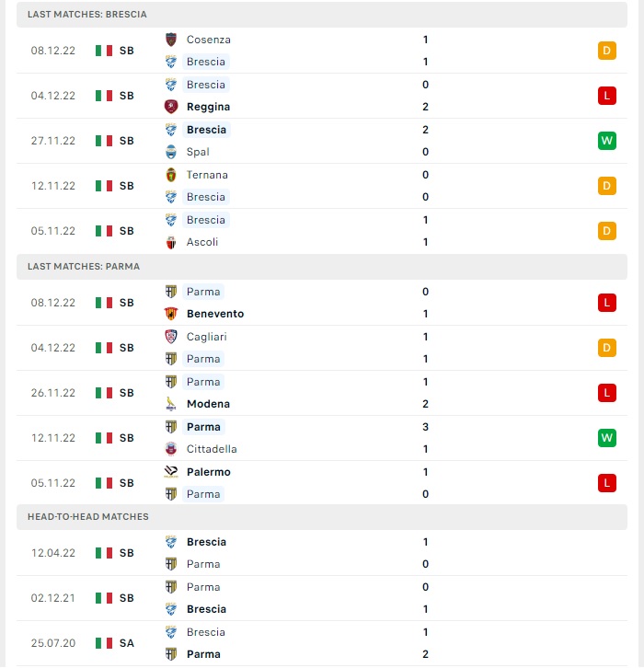Image resolution: width=644 pixels, height=668 pixels.
Task: Click the Cosenza club crest icon
Action: 171,40
